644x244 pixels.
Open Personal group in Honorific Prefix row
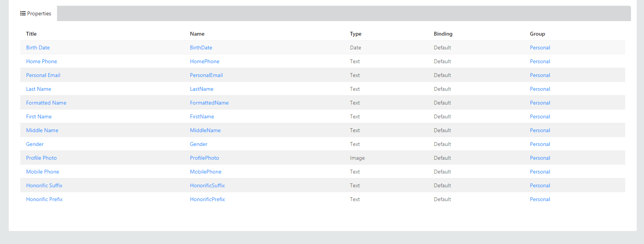point(540,199)
